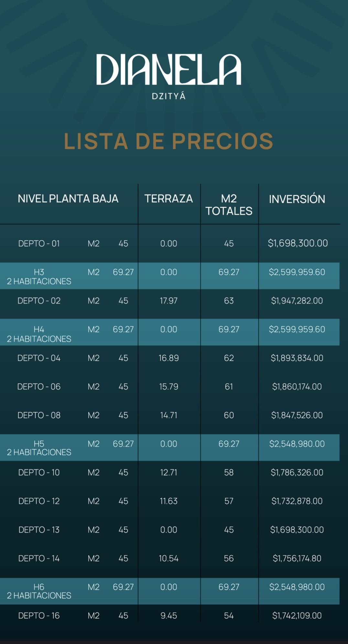Select the TERRAZA column header
348x644 pixels.
(x=169, y=198)
